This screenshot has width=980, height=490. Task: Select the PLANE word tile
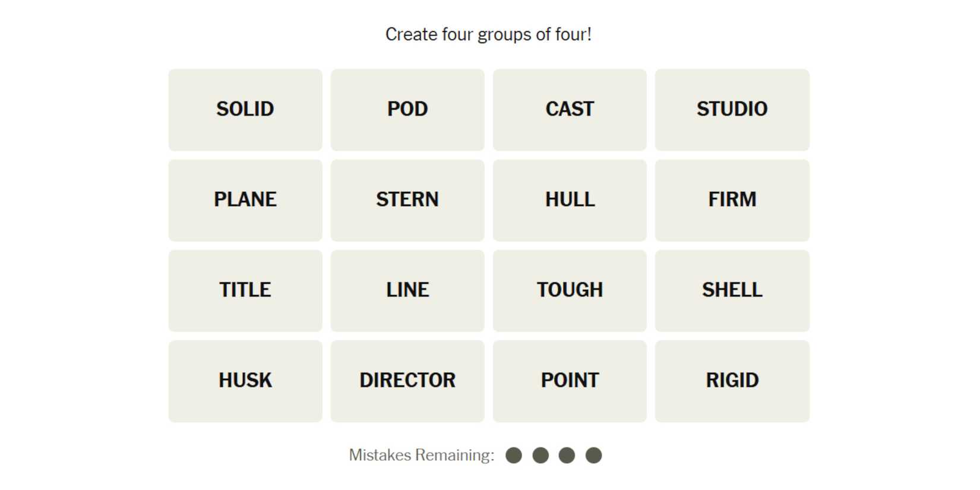tap(245, 200)
